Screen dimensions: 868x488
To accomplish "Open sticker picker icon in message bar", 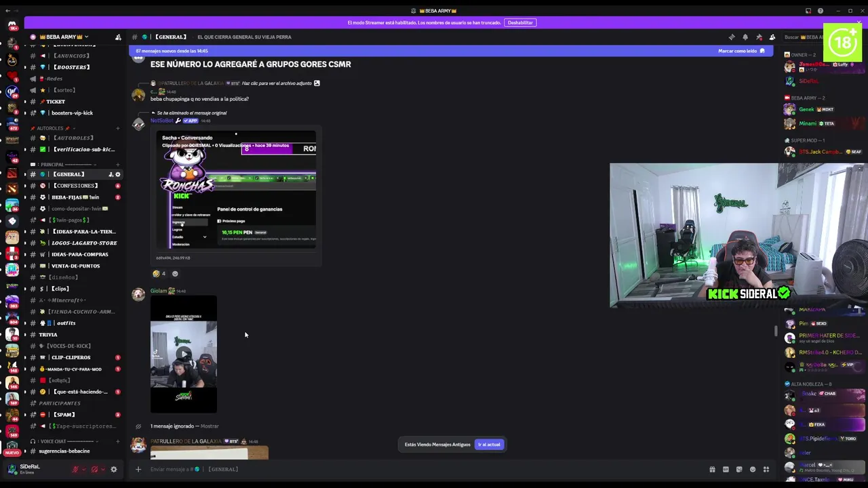I will click(739, 469).
